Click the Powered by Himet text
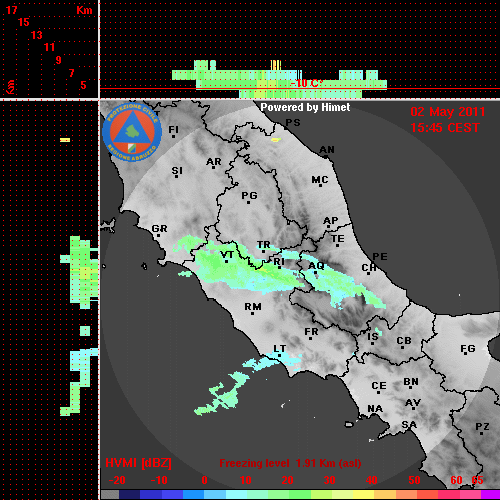 (305, 107)
